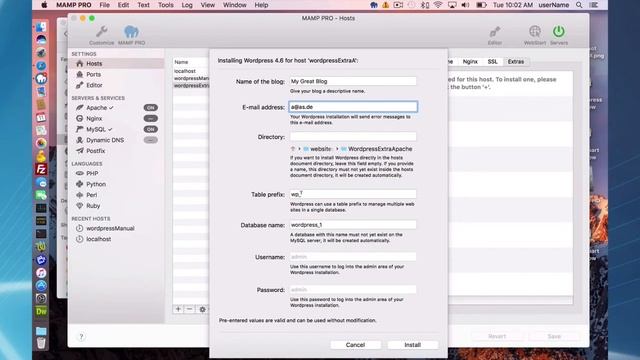640x360 pixels.
Task: Open the Text menu
Action: point(143,5)
